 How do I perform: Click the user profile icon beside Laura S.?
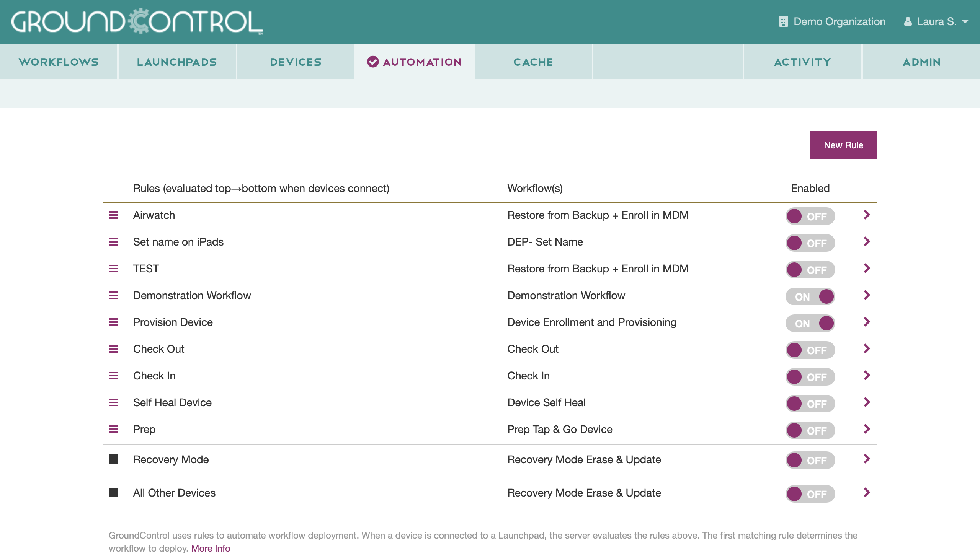pyautogui.click(x=908, y=21)
